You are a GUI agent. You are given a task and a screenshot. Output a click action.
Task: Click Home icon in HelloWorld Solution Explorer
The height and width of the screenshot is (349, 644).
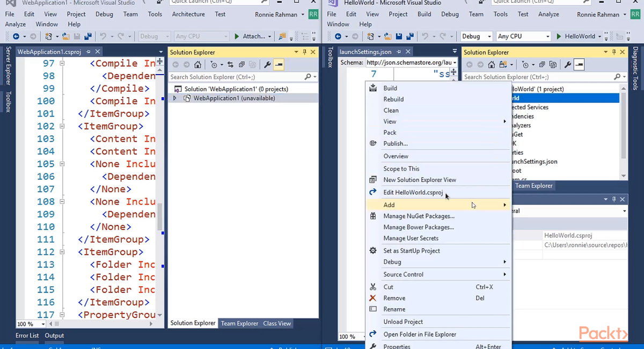click(x=491, y=64)
